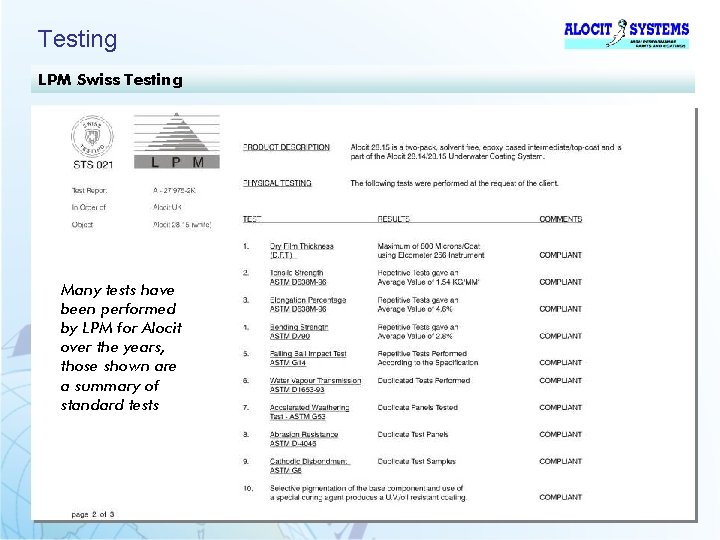This screenshot has width=720, height=540.
Task: Click the LPM pyramid logo
Action: point(177,141)
